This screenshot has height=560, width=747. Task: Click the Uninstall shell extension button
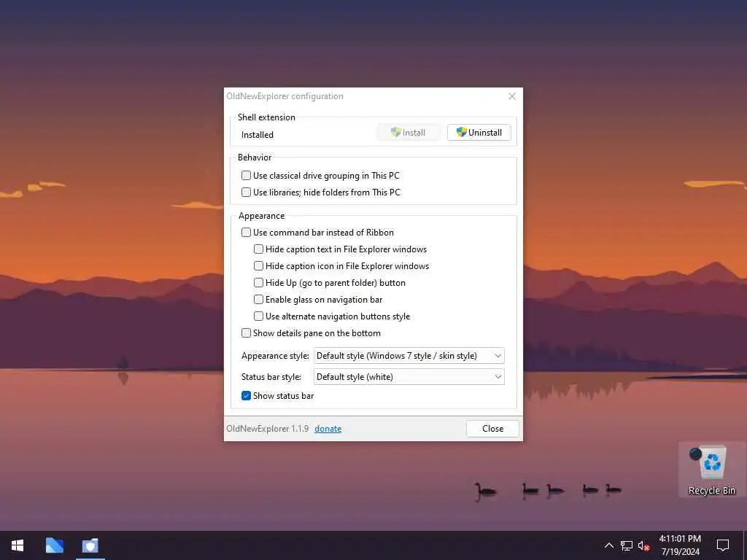click(x=479, y=133)
